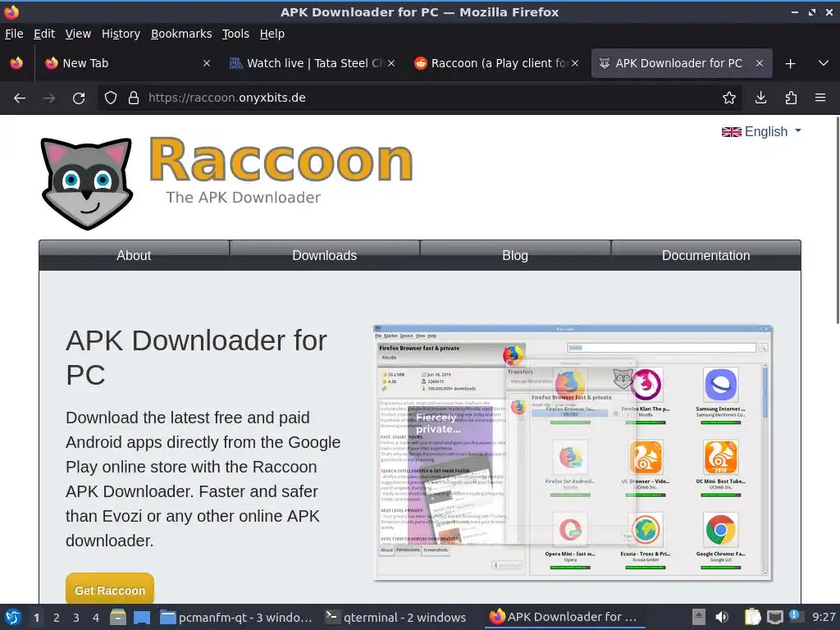Click the APK Downloader Firefox taskbar entry
Screen dimensions: 840x630
[564, 617]
